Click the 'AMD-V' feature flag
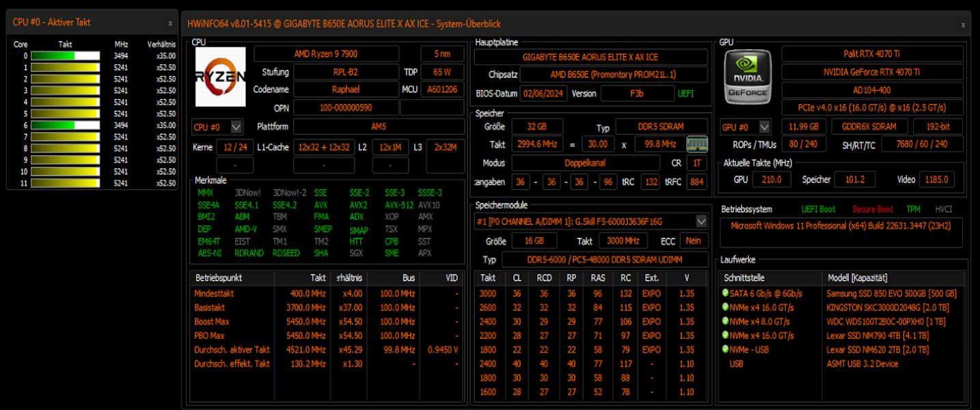The width and height of the screenshot is (980, 410). pos(245,230)
